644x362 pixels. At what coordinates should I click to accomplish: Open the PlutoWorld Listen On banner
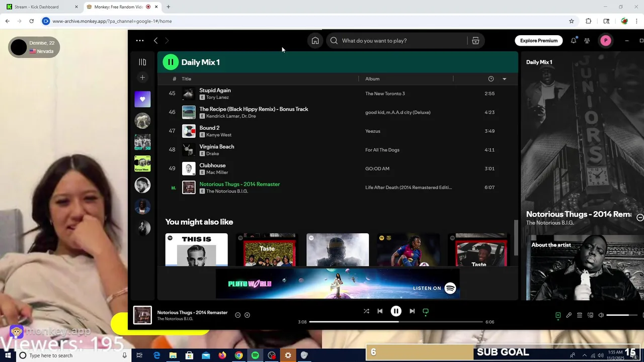coord(338,284)
